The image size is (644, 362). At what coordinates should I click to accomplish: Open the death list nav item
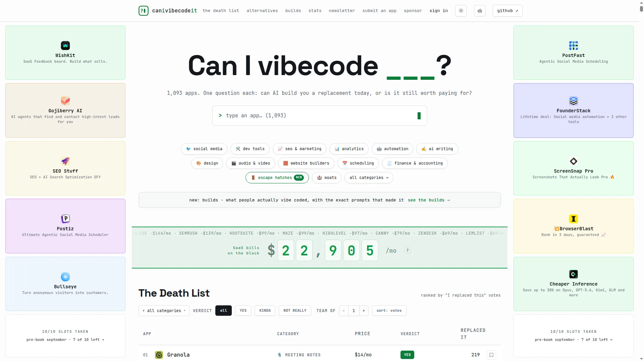[x=221, y=11]
